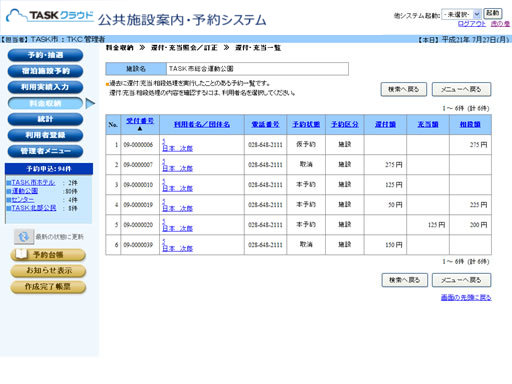Click the 275円 refund amount in row 2
Viewport: 512px width, 384px height.
[394, 165]
